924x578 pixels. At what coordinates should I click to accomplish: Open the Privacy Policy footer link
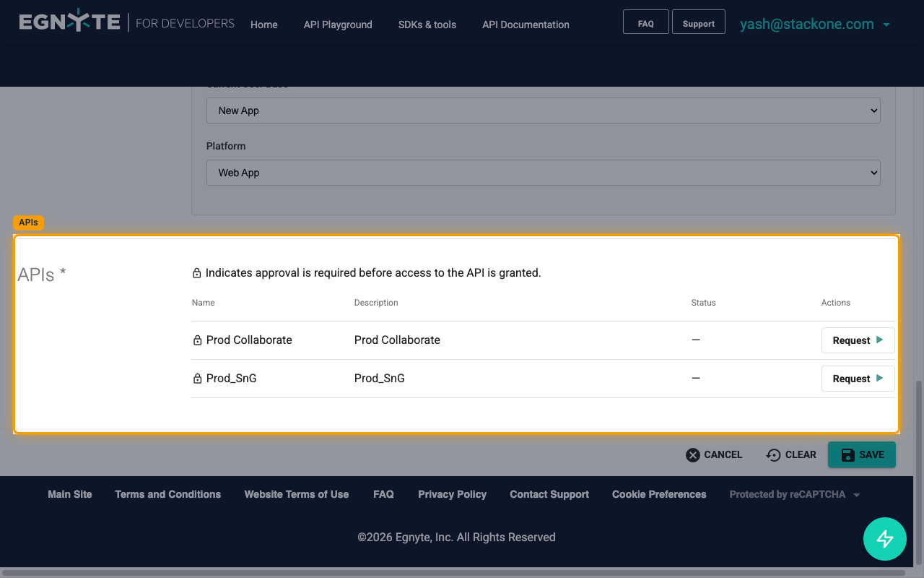452,494
